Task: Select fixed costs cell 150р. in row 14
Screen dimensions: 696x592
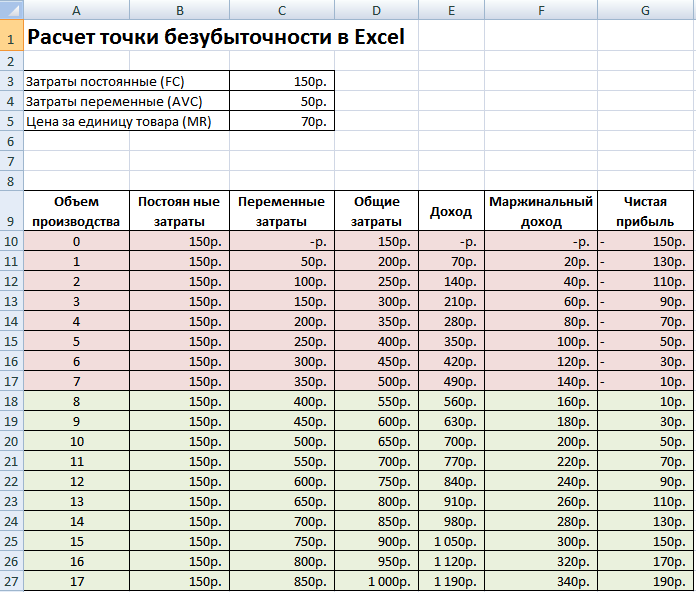Action: tap(179, 321)
